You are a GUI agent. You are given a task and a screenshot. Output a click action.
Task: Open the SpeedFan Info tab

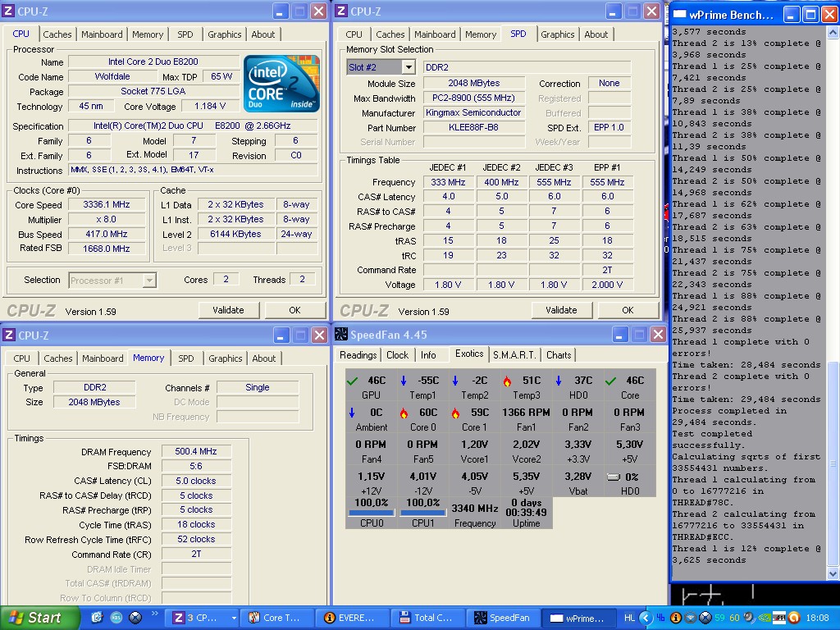[x=428, y=354]
